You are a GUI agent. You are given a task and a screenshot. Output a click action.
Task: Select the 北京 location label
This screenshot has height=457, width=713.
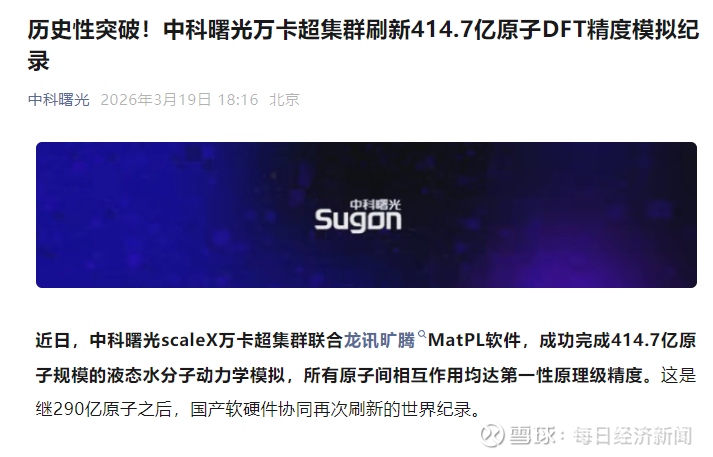tap(284, 100)
